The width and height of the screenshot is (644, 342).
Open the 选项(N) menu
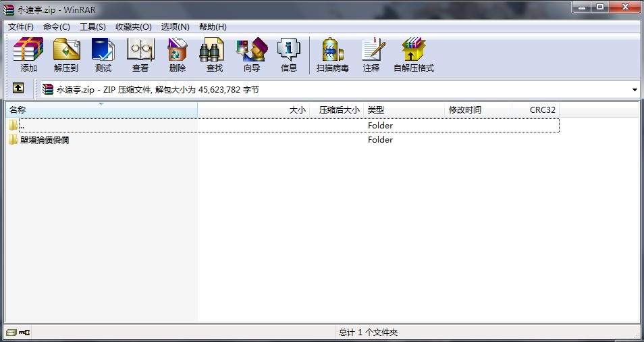coord(176,27)
